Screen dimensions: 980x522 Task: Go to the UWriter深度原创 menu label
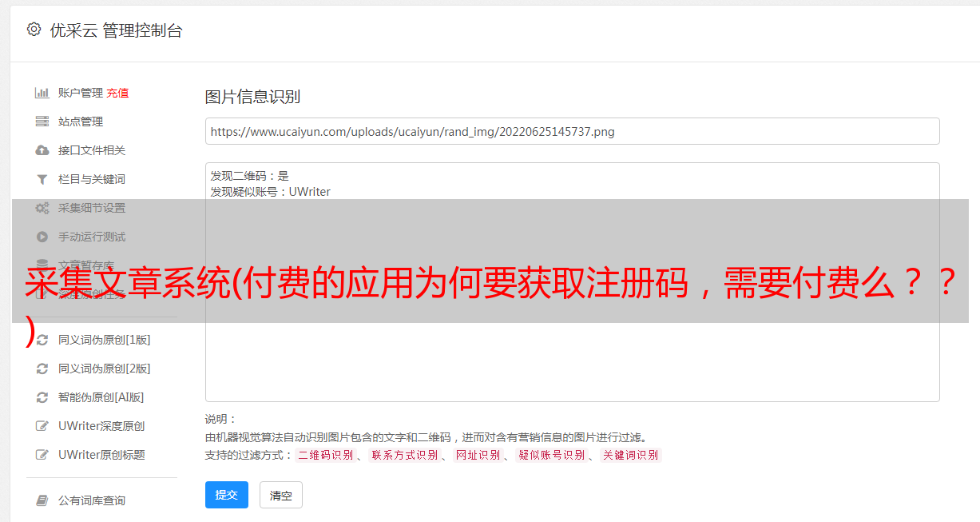point(101,426)
